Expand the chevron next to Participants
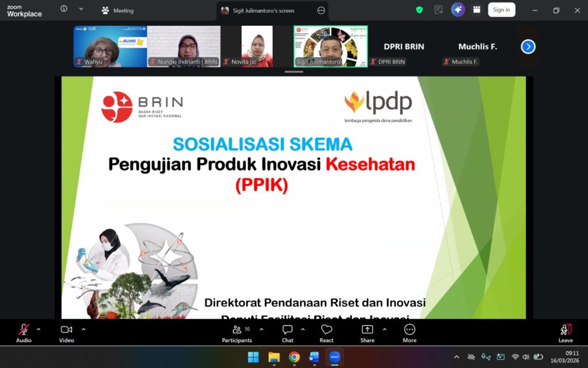 point(261,329)
